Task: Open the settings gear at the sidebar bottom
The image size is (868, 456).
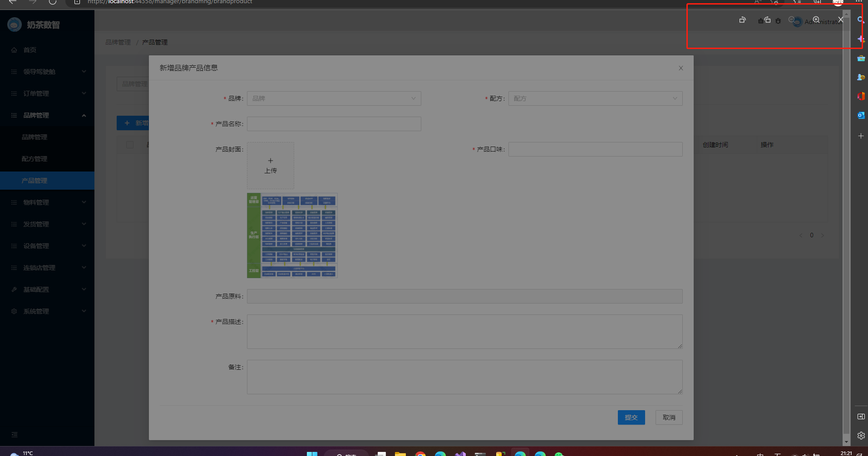Action: (x=860, y=436)
